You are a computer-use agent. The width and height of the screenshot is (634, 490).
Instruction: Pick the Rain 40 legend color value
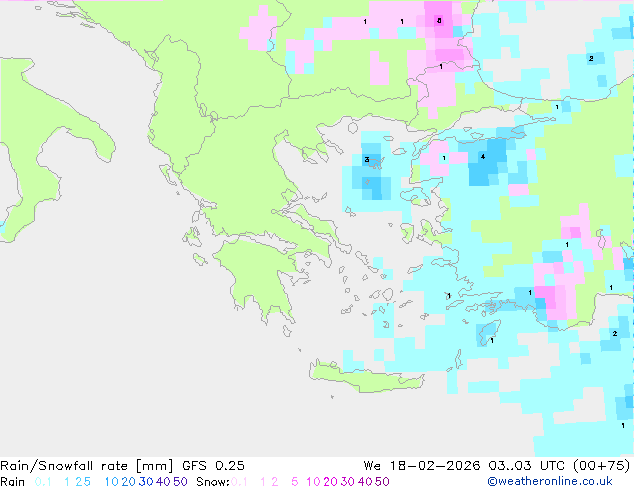click(163, 482)
